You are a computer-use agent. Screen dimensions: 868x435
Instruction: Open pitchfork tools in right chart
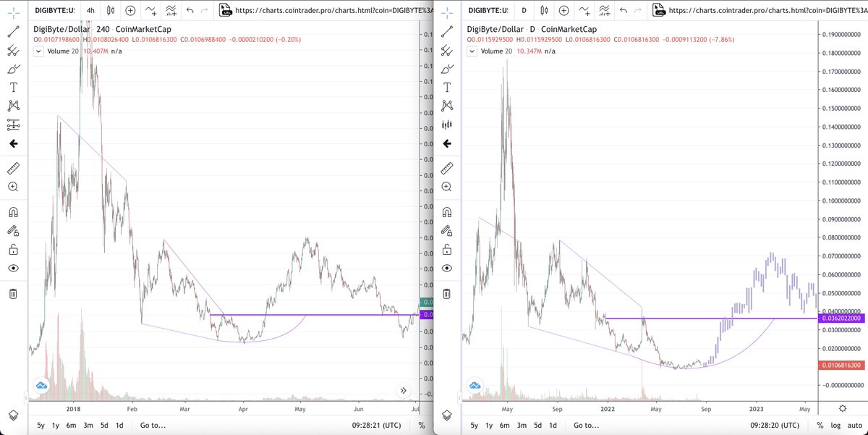(447, 51)
